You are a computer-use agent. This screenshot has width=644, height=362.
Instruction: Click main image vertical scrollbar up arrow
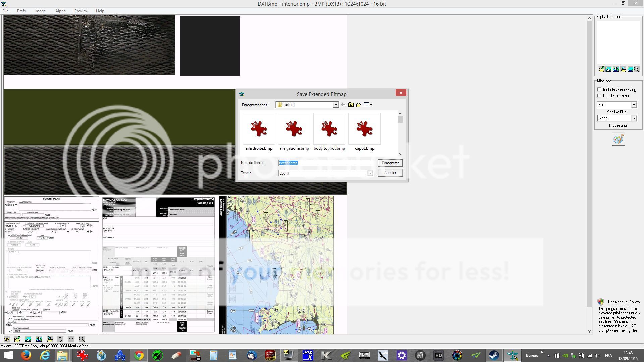click(589, 18)
